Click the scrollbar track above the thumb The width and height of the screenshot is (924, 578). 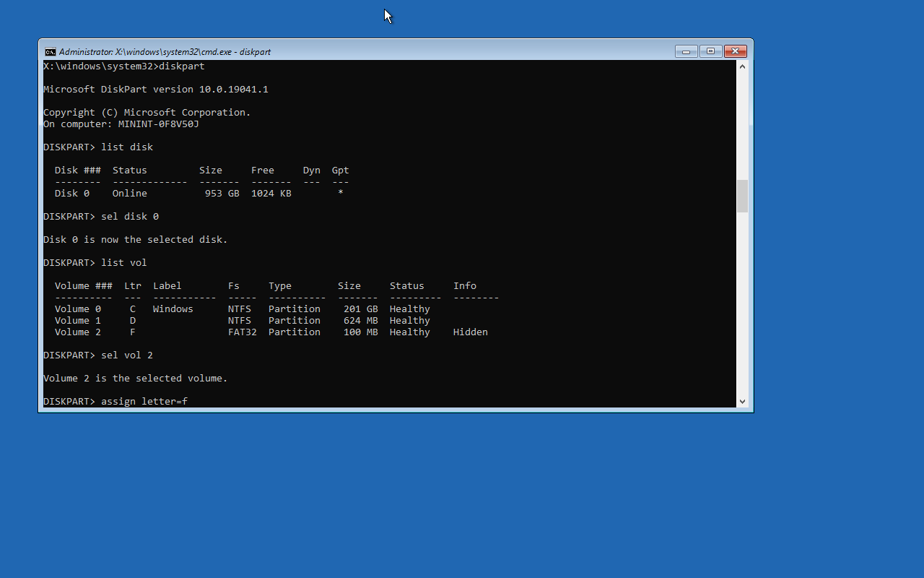pyautogui.click(x=742, y=126)
